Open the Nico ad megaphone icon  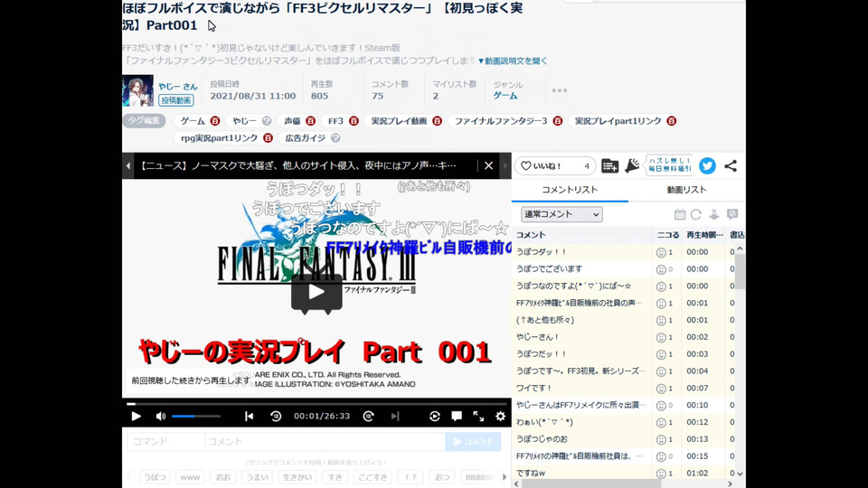click(x=632, y=165)
